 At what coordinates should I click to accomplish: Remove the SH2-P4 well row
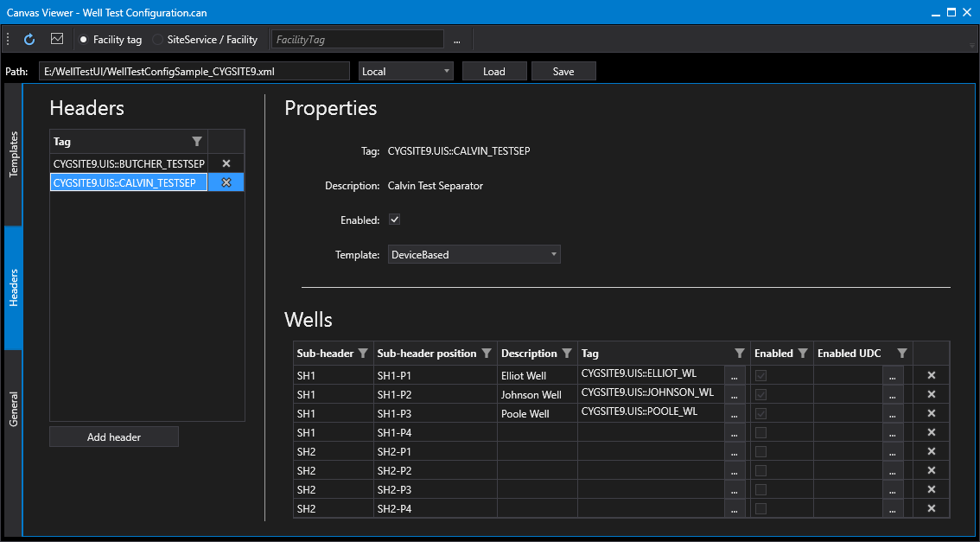[x=932, y=508]
